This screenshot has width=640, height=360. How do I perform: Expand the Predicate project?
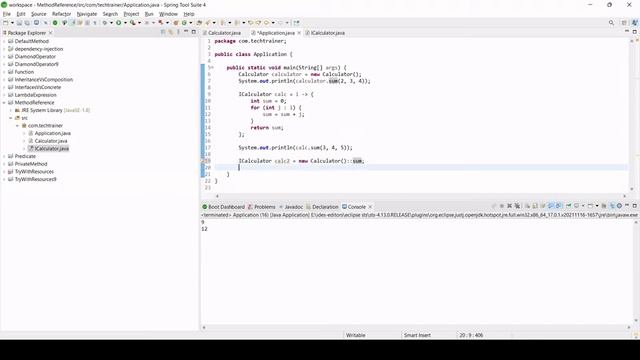point(4,156)
